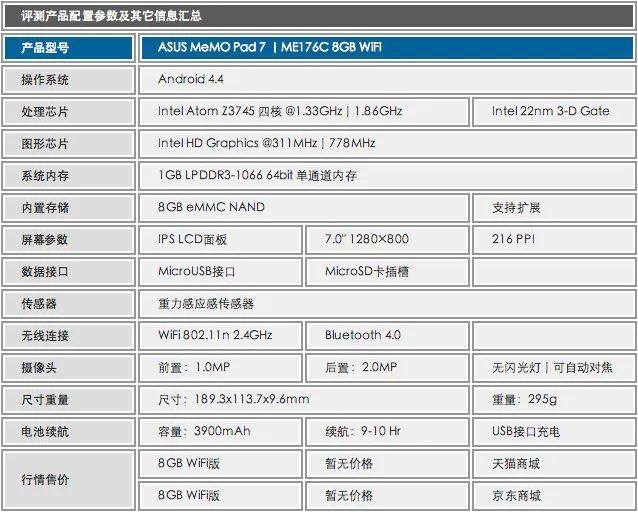Screen dimensions: 638x512
Task: Click the '支持扩展' cell
Action: [554, 208]
